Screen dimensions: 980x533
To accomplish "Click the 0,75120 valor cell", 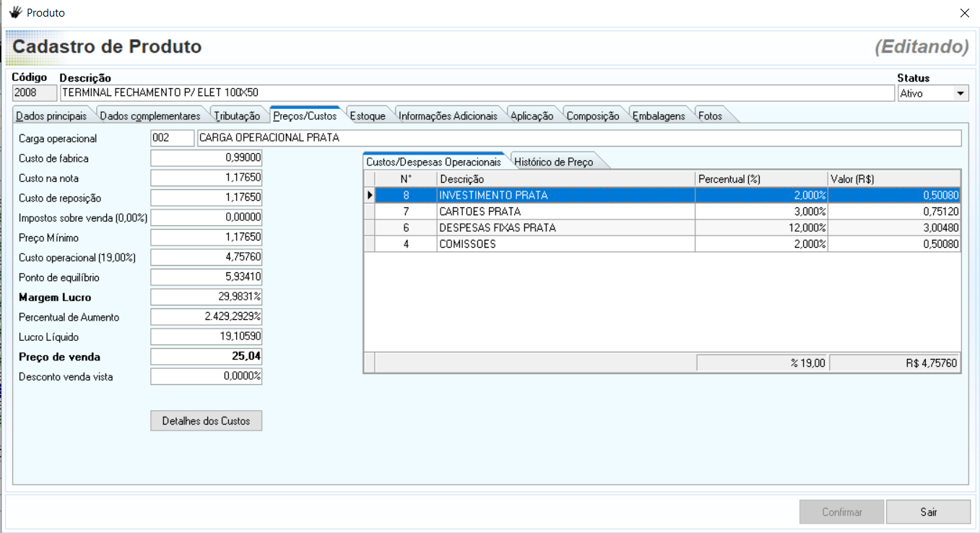I will [895, 212].
